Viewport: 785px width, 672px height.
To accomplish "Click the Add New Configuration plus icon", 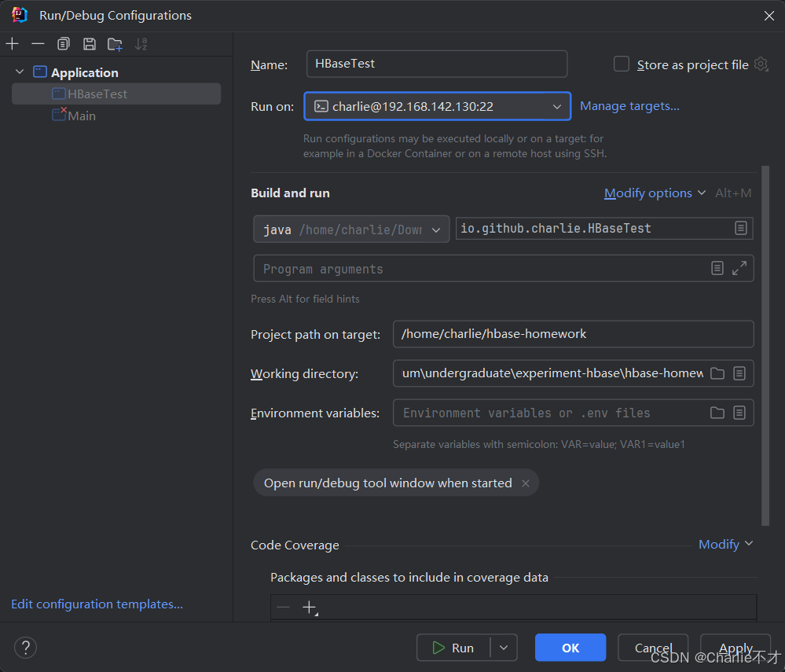I will pos(12,44).
